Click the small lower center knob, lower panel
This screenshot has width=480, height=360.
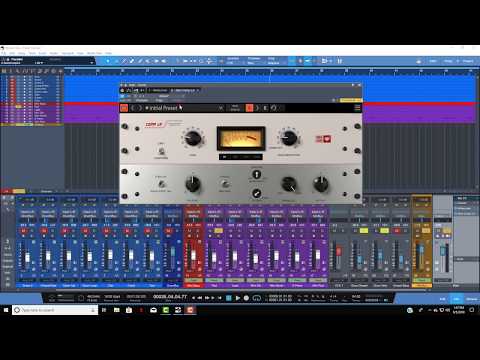click(x=256, y=193)
